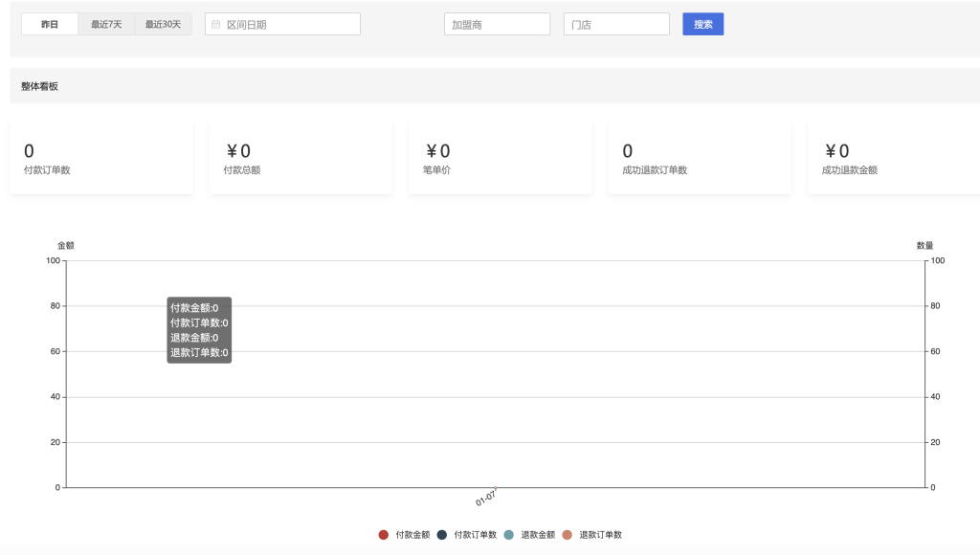Click the 01-07 data point on chart axis
Viewport: 980px width, 555px height.
pos(496,487)
